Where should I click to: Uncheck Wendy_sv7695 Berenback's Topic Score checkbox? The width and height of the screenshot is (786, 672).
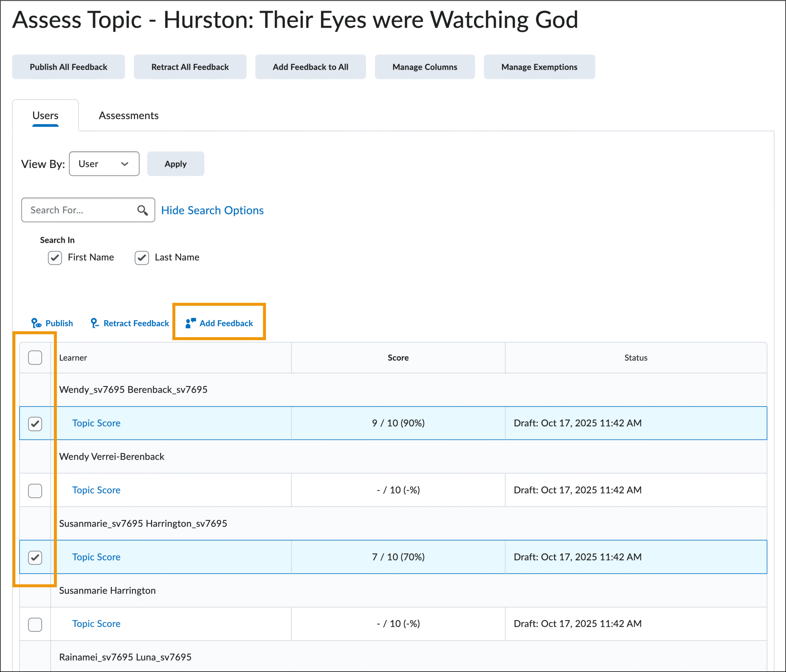click(35, 424)
